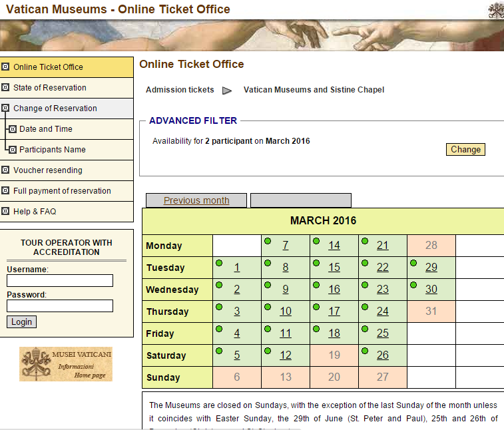Pick Friday March 11
The image size is (504, 430).
click(286, 333)
